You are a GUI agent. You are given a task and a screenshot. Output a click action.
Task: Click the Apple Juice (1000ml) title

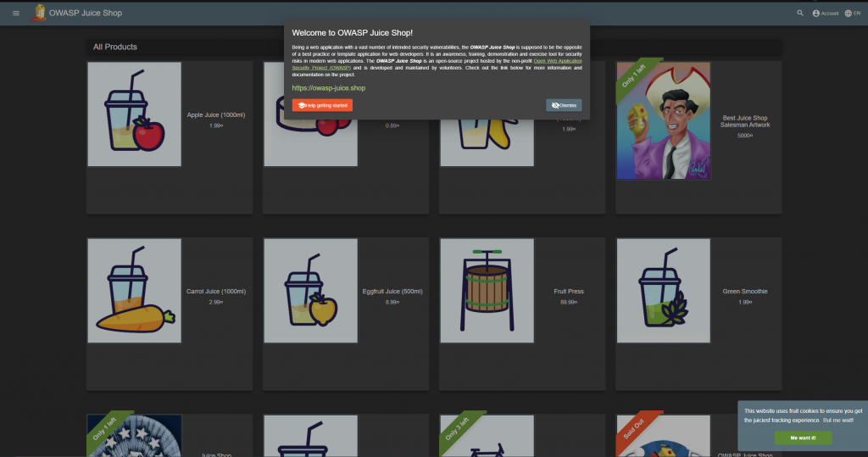(216, 115)
